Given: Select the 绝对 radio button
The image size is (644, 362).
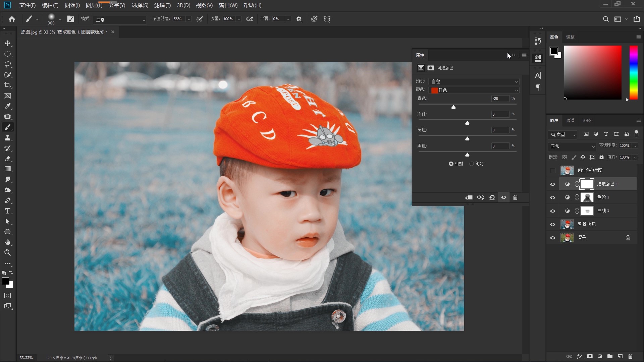Looking at the screenshot, I should (472, 164).
